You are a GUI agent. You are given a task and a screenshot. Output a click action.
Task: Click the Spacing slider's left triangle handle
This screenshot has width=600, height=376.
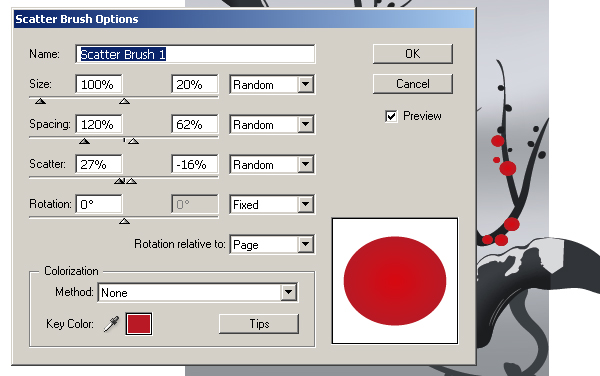pyautogui.click(x=85, y=141)
